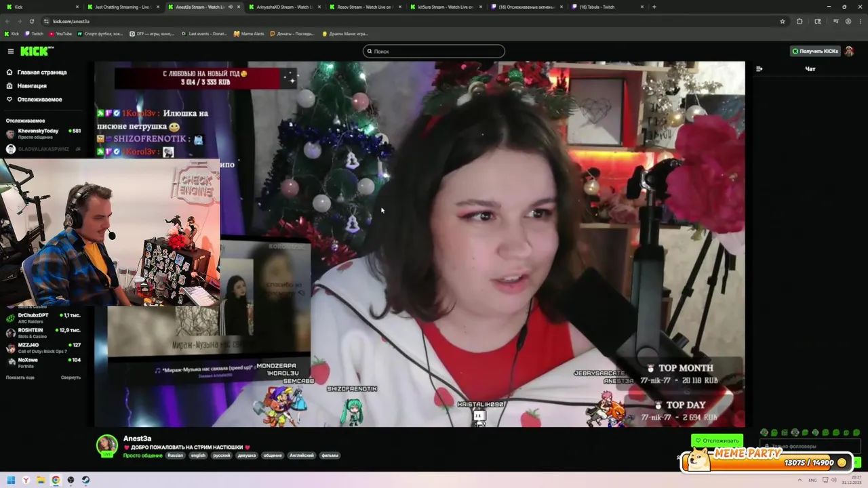
Task: Expand followed list with Показать еще
Action: click(20, 378)
